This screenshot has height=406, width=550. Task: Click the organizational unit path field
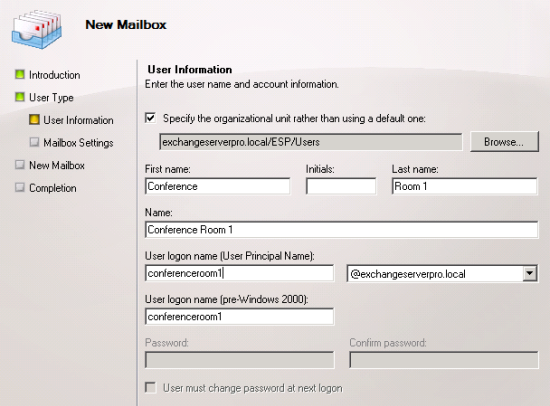tap(311, 142)
